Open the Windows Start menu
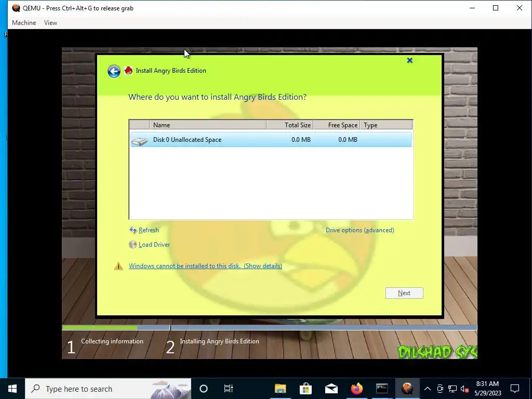This screenshot has height=399, width=532. click(12, 389)
